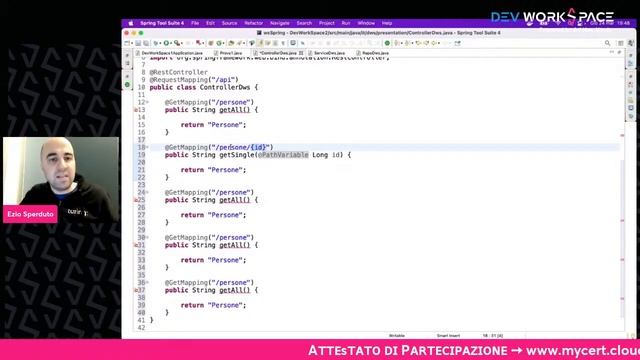Switch to the ServiceDws.java tab
The height and width of the screenshot is (360, 640).
(x=327, y=53)
